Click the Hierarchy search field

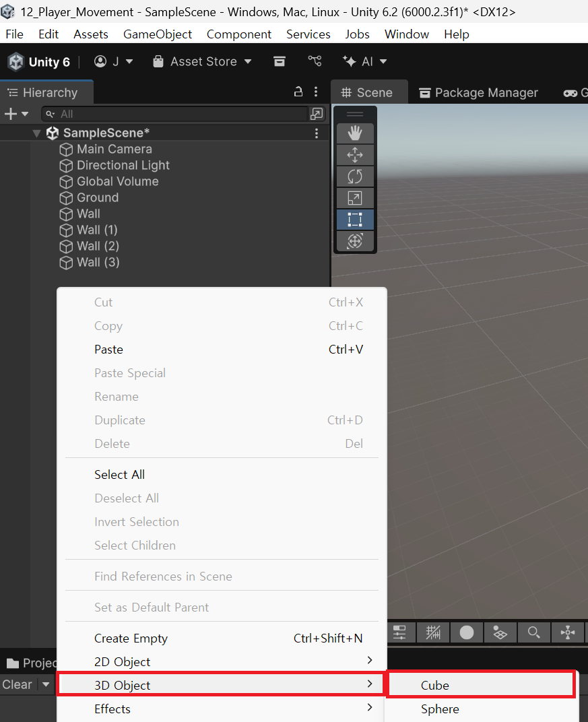[x=174, y=114]
